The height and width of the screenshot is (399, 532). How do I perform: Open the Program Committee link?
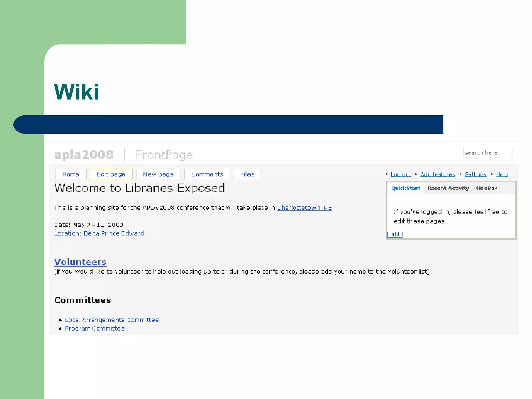(95, 328)
